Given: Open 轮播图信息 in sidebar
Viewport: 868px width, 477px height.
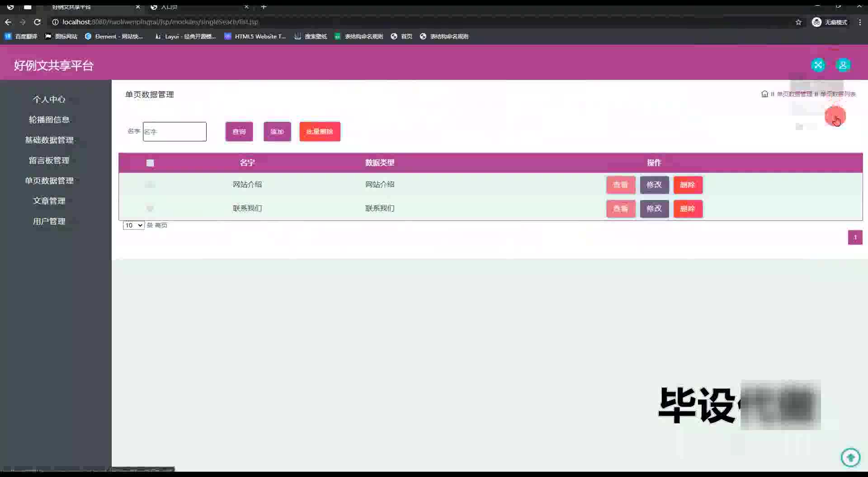Looking at the screenshot, I should coord(49,120).
